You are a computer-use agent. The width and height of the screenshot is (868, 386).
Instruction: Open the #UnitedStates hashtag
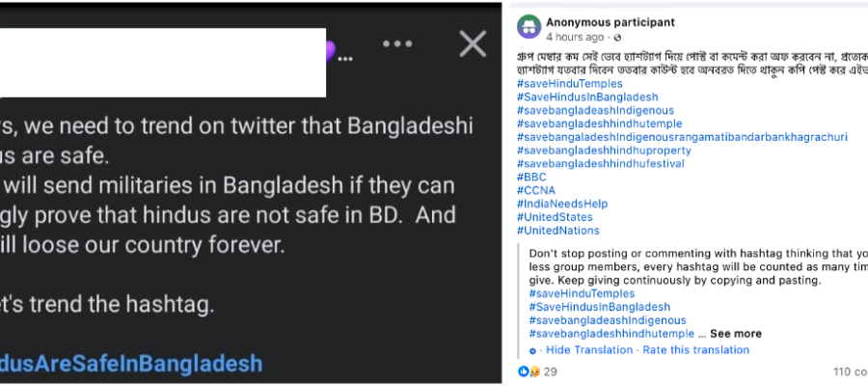click(555, 217)
